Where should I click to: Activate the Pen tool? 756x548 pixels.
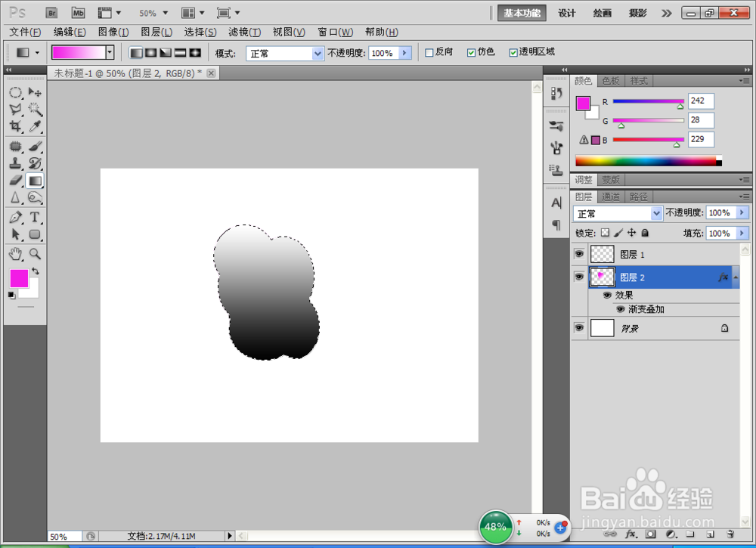point(15,217)
